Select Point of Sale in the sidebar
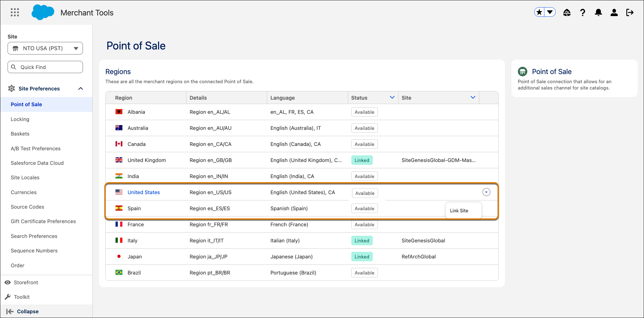Screen dimensions: 644x318 46,104
